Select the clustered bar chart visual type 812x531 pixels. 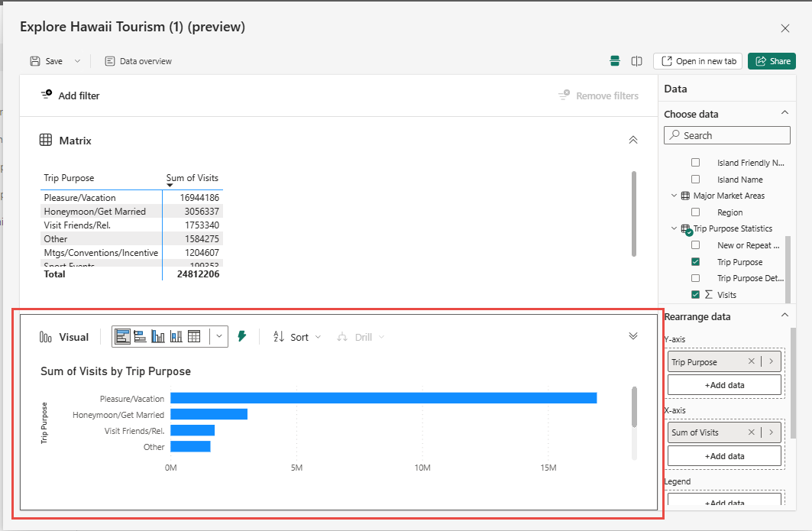(x=140, y=337)
